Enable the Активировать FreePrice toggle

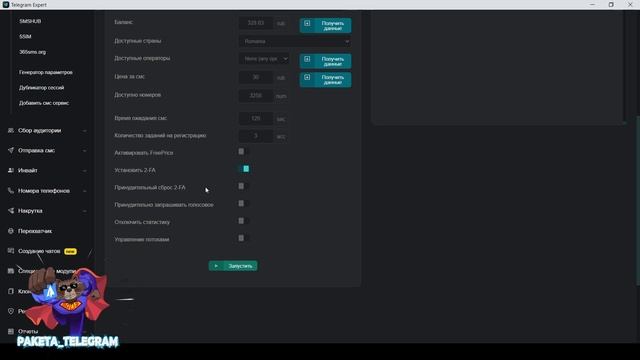(243, 152)
